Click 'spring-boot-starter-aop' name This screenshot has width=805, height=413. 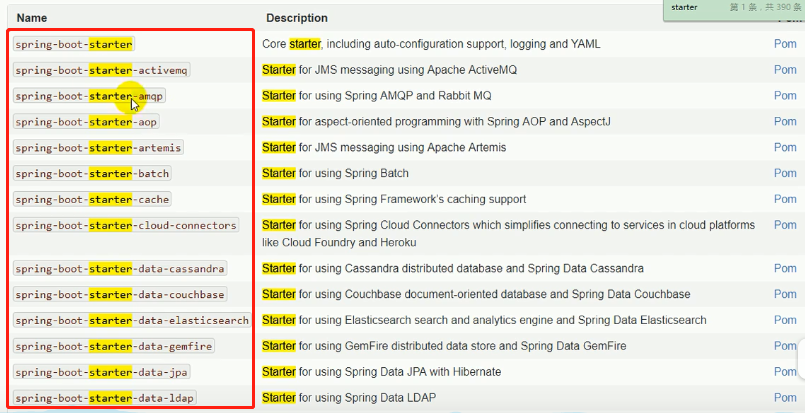point(86,122)
